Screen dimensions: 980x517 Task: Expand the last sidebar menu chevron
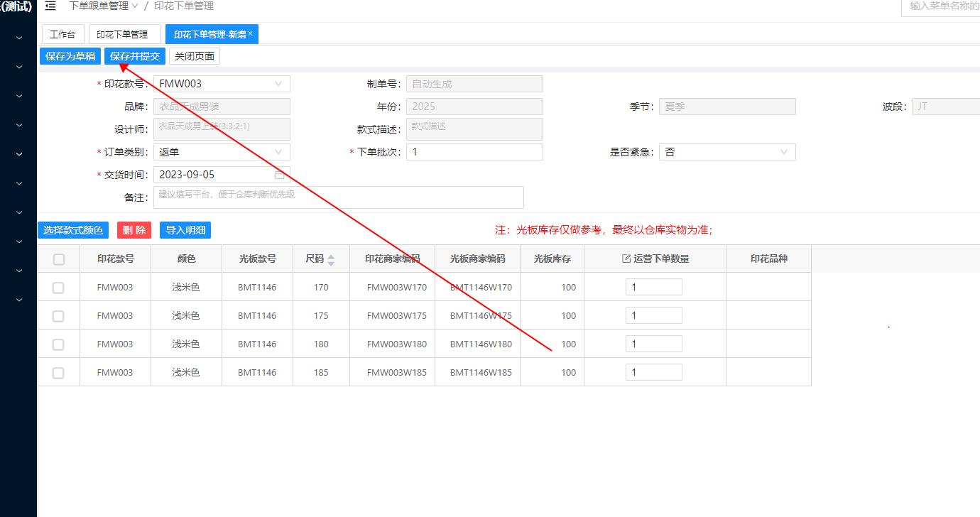pos(19,300)
